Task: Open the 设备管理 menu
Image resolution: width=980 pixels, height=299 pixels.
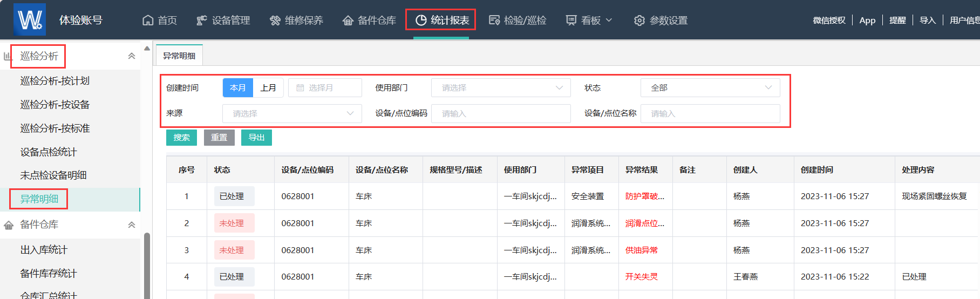Action: coord(223,21)
